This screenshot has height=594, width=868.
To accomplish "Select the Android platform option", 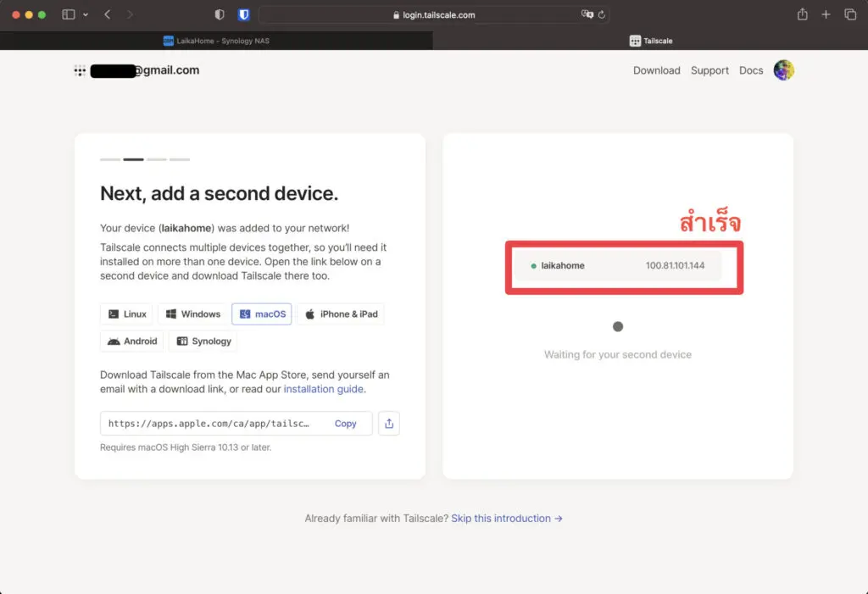I will point(131,341).
